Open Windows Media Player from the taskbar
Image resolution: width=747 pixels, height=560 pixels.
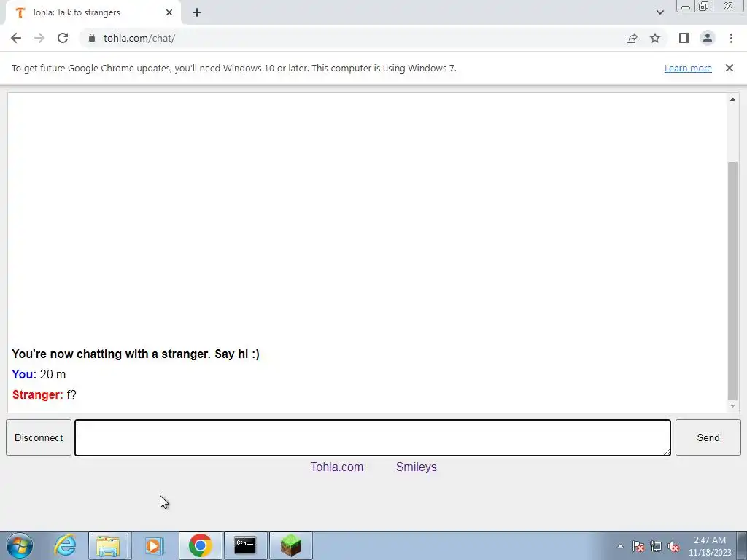153,545
